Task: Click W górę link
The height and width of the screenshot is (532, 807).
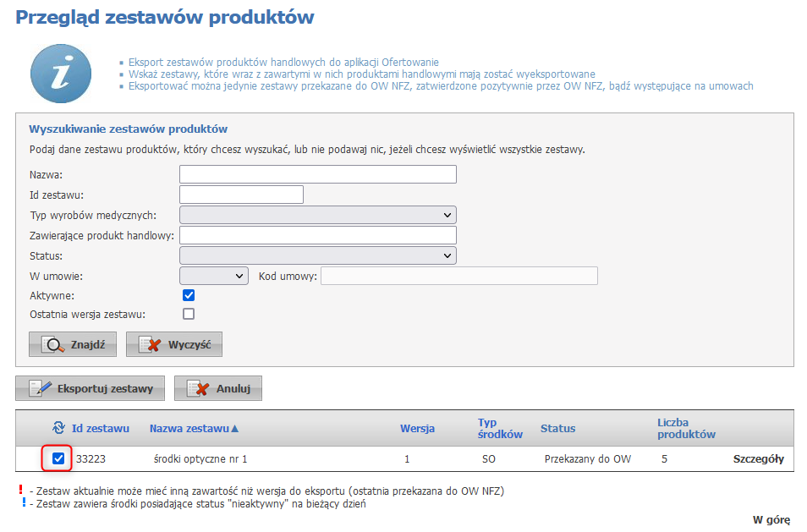Action: click(x=771, y=519)
